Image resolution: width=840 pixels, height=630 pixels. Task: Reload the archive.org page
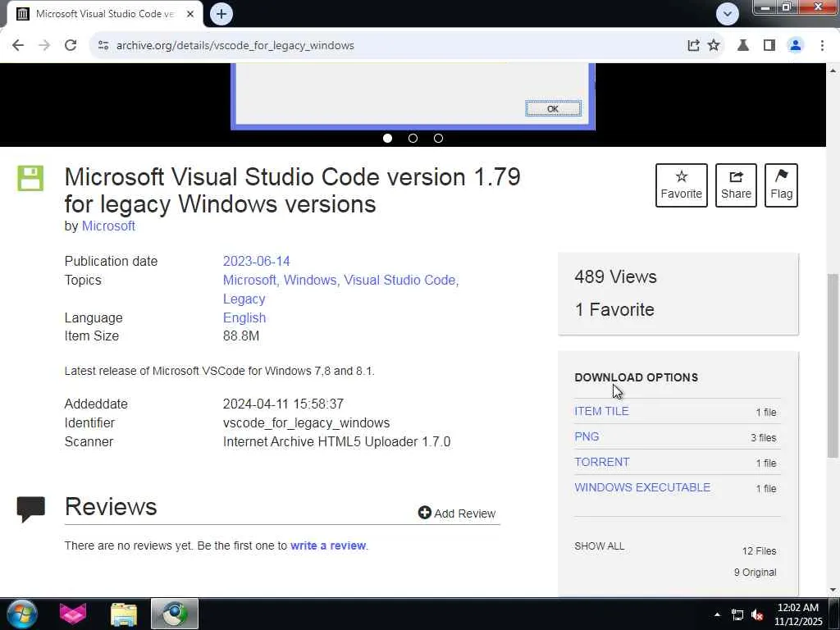pos(71,46)
